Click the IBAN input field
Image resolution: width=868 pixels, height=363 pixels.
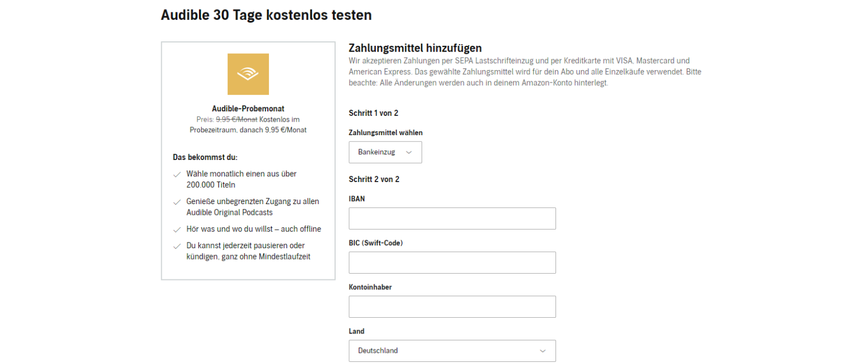(x=452, y=218)
